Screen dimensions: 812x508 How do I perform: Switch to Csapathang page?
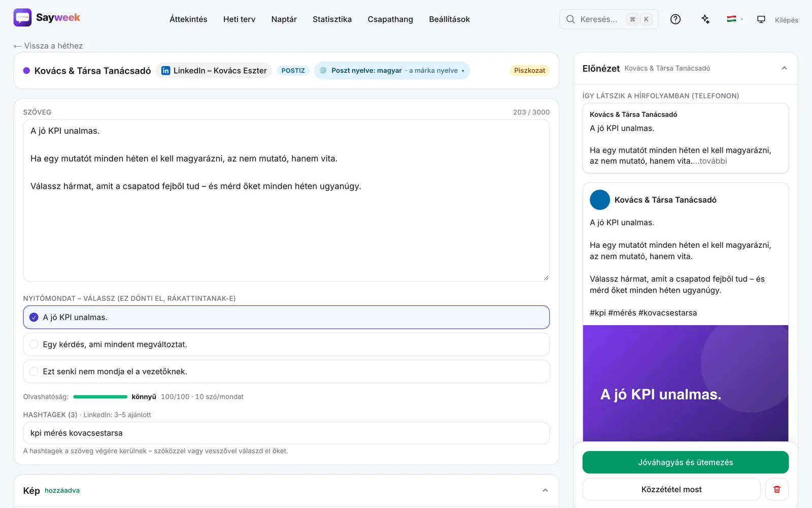[390, 19]
